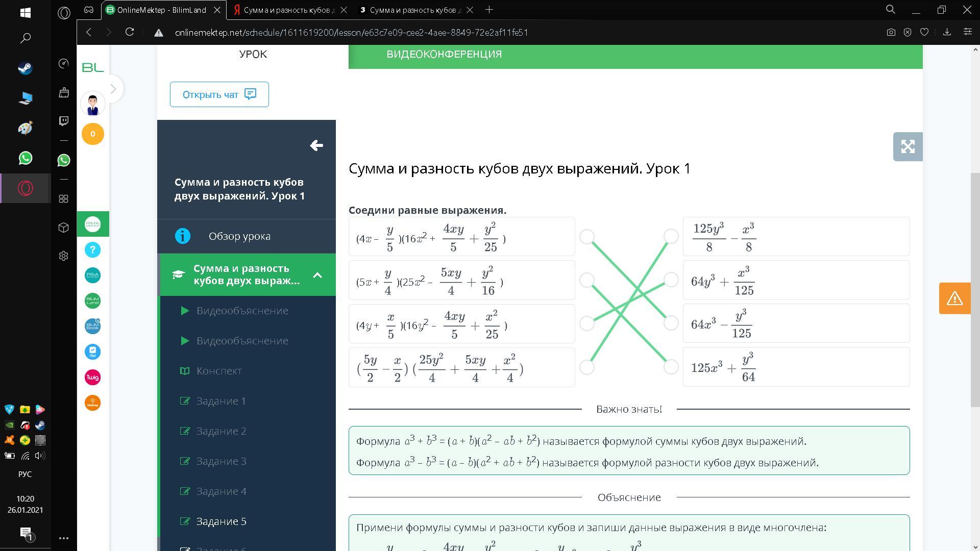The width and height of the screenshot is (980, 551).
Task: Open Обзор урока section
Action: [x=247, y=236]
